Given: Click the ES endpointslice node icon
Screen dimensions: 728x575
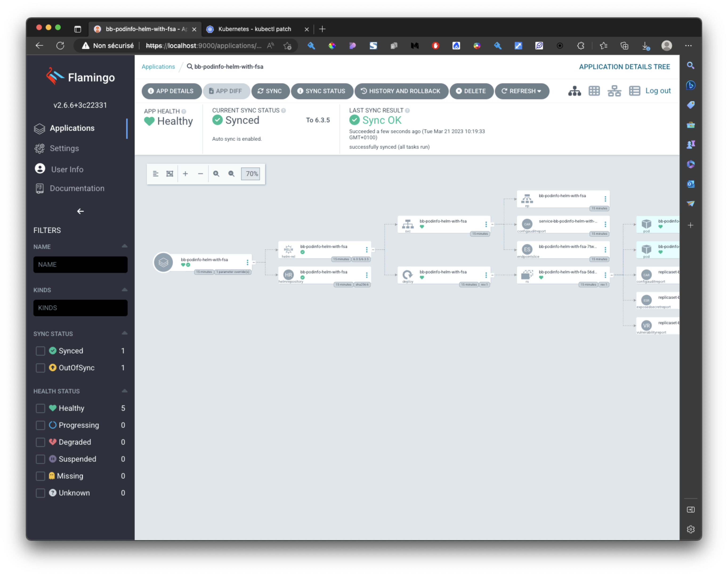Looking at the screenshot, I should (527, 249).
